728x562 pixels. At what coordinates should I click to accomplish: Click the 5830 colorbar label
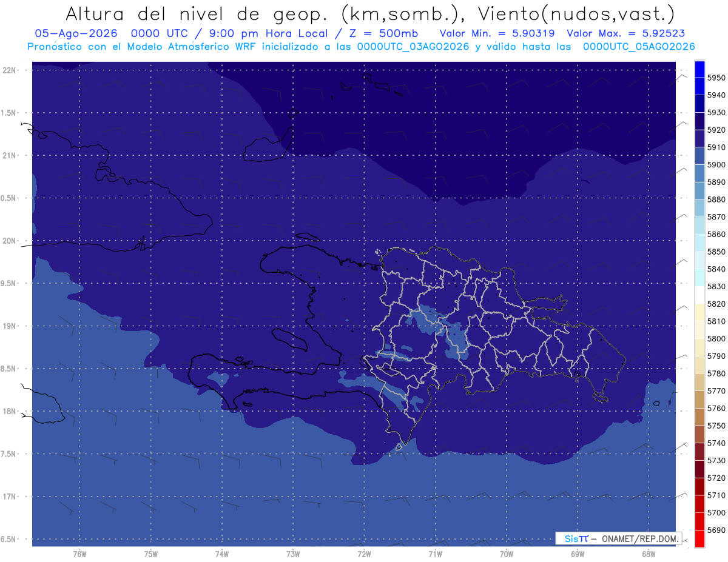pos(716,286)
